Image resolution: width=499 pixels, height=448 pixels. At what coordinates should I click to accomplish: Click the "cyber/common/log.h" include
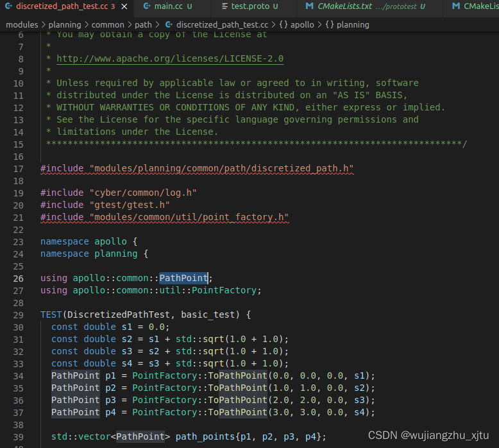[x=143, y=193]
